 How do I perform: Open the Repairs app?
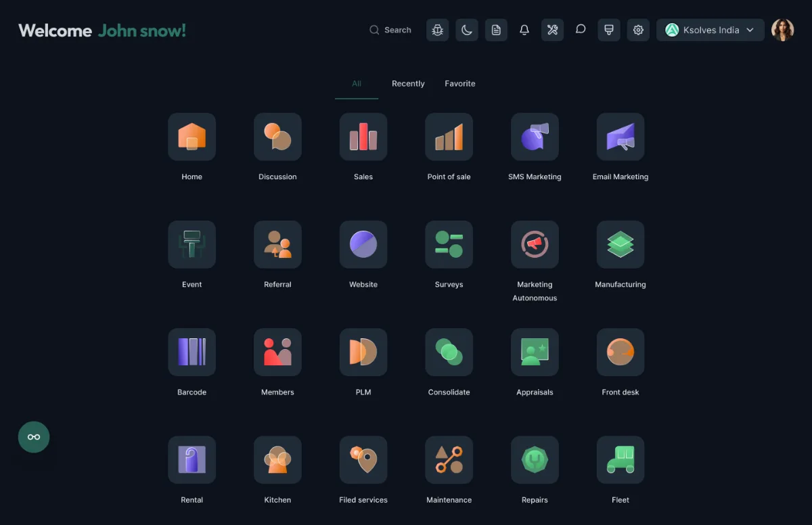tap(535, 459)
